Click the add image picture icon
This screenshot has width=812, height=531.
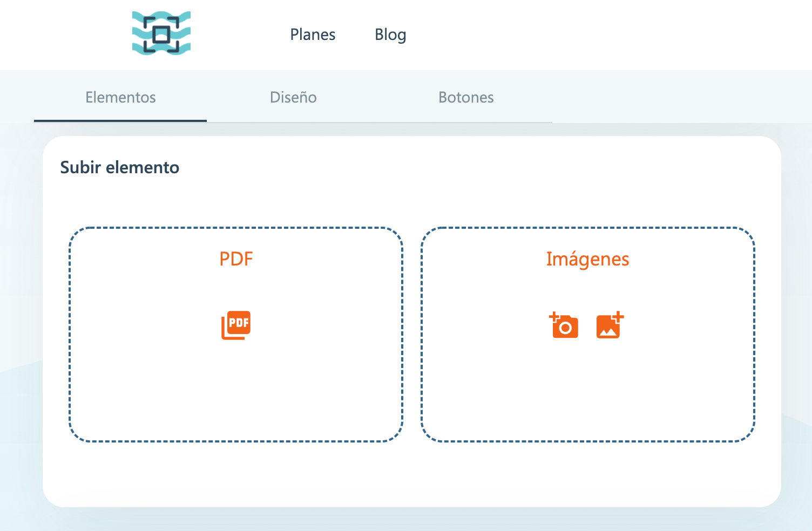(x=610, y=325)
